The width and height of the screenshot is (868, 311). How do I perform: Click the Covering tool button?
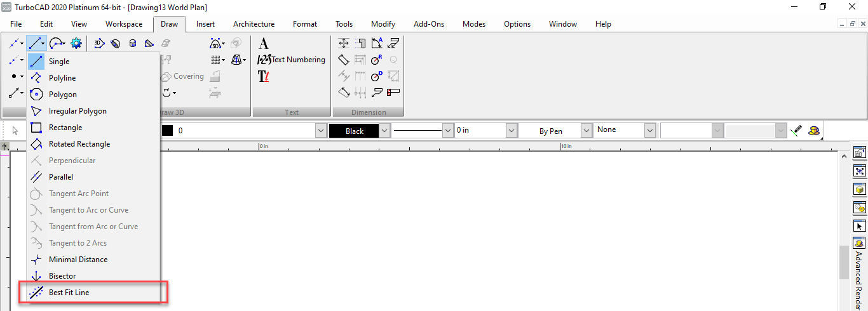coord(182,76)
